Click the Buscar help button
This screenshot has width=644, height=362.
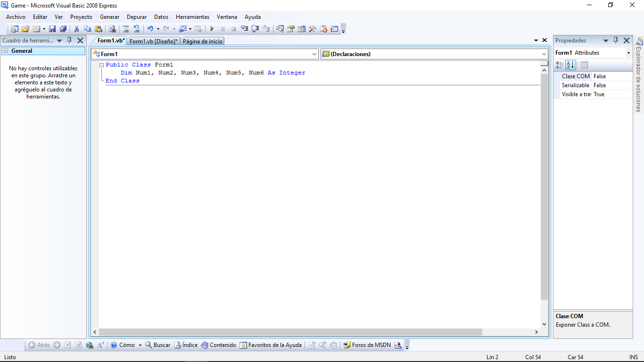[157, 345]
